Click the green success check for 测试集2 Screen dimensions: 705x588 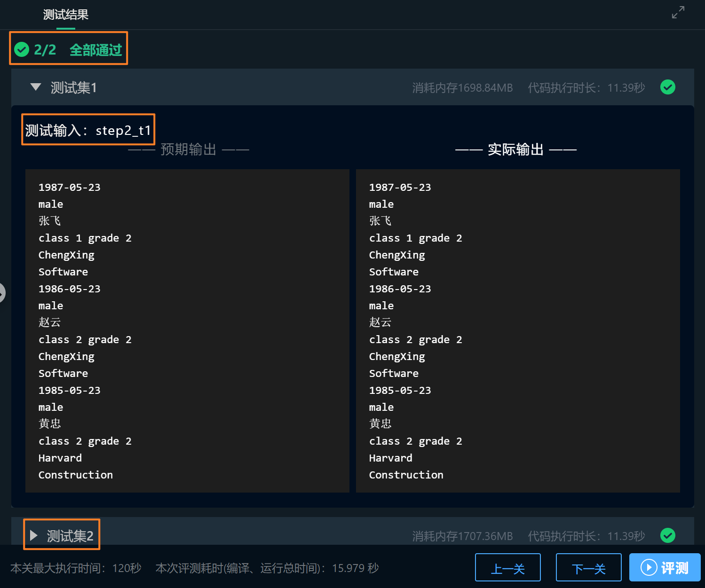click(x=667, y=535)
